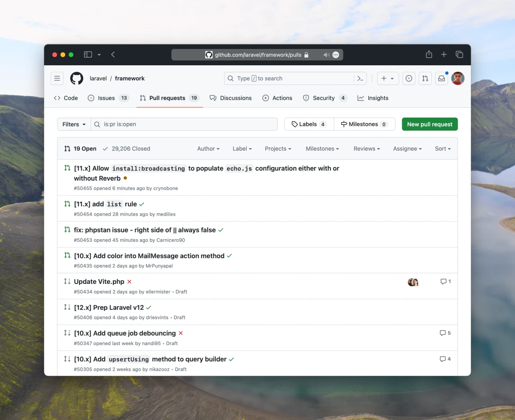The width and height of the screenshot is (515, 420).
Task: Click passing checkmark on MailMessage PR
Action: tap(229, 256)
